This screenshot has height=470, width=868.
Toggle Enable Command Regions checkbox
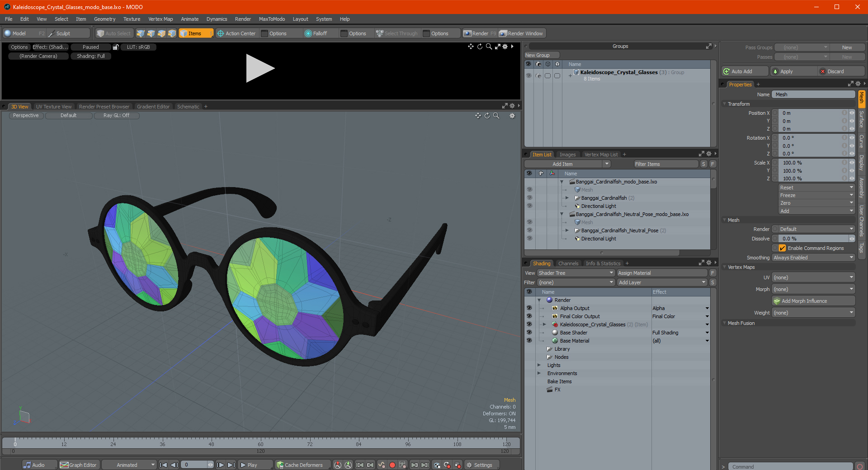[782, 248]
